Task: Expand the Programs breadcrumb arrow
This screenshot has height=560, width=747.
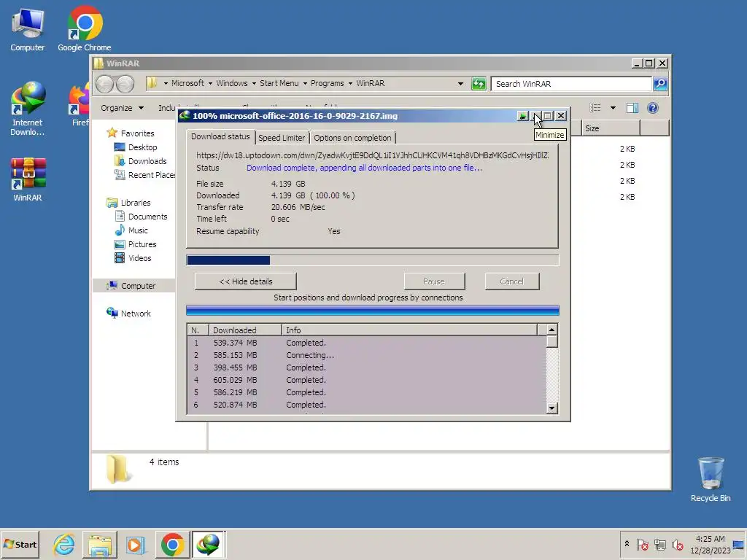Action: (350, 83)
